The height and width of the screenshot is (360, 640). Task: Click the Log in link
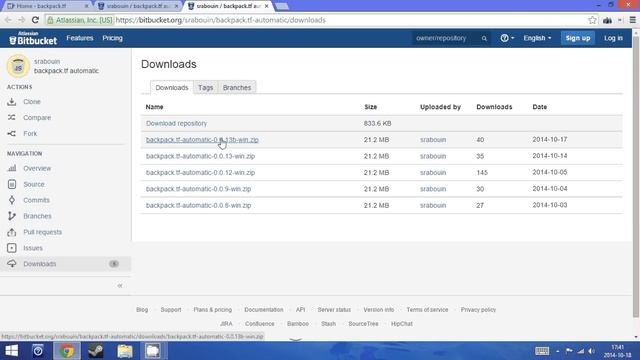(613, 38)
